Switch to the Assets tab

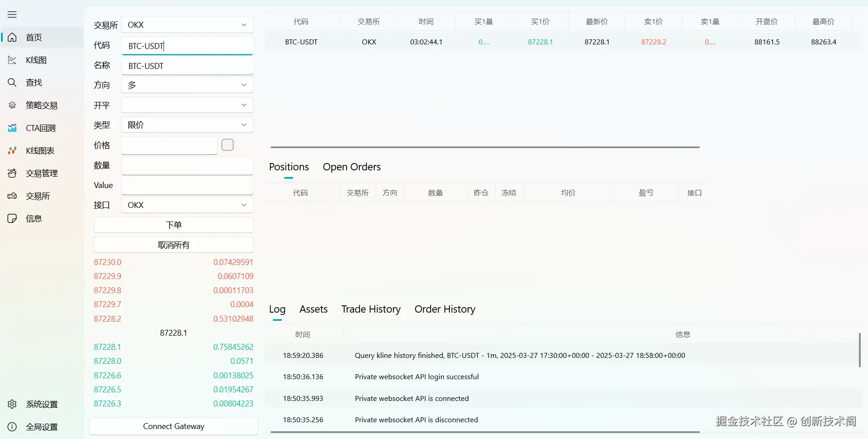[x=313, y=309]
